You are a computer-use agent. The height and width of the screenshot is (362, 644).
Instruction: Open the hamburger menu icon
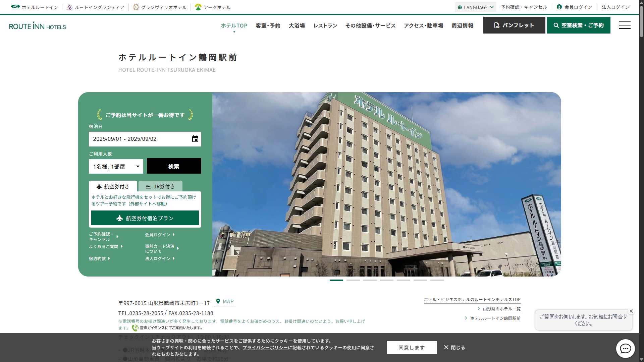625,25
